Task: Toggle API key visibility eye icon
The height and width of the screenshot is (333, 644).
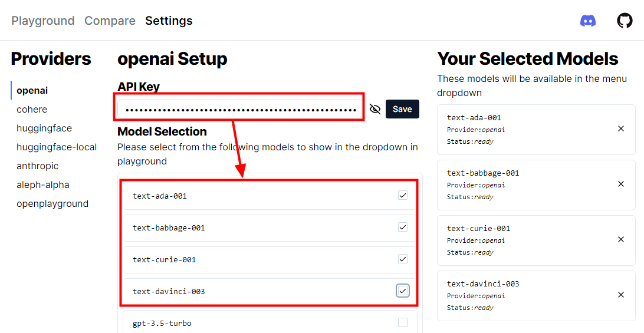Action: point(375,109)
